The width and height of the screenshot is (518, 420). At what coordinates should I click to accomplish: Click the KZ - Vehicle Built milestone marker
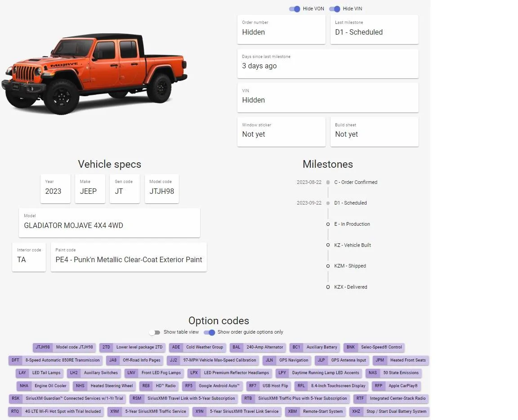coord(328,245)
